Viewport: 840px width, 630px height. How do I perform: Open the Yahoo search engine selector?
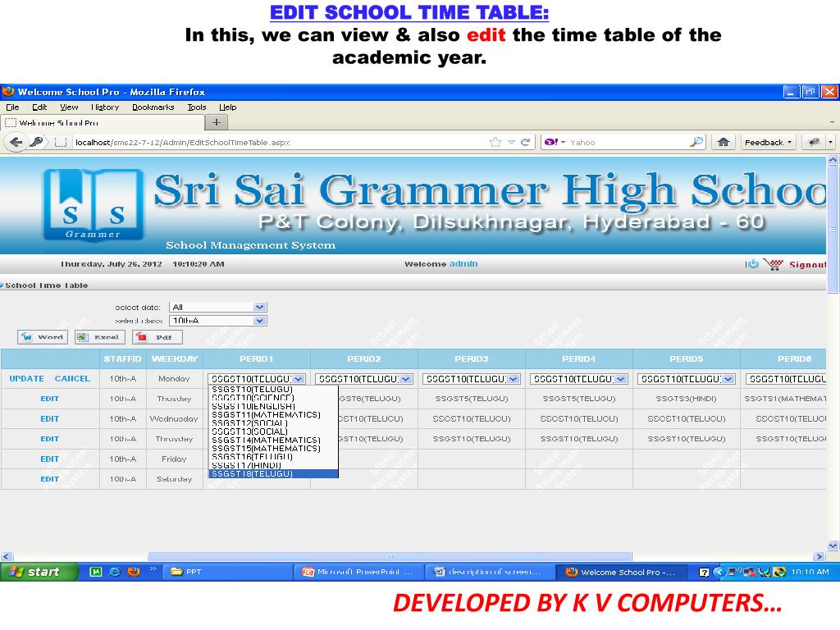[555, 142]
